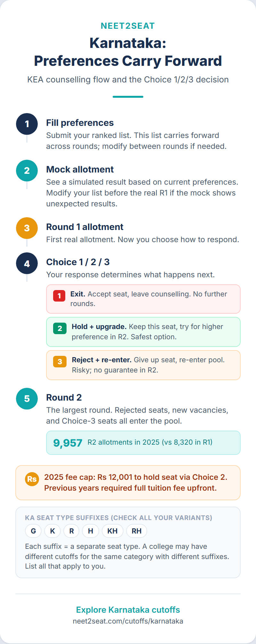Select the RH suffix chip
256x644 pixels.
pos(137,531)
